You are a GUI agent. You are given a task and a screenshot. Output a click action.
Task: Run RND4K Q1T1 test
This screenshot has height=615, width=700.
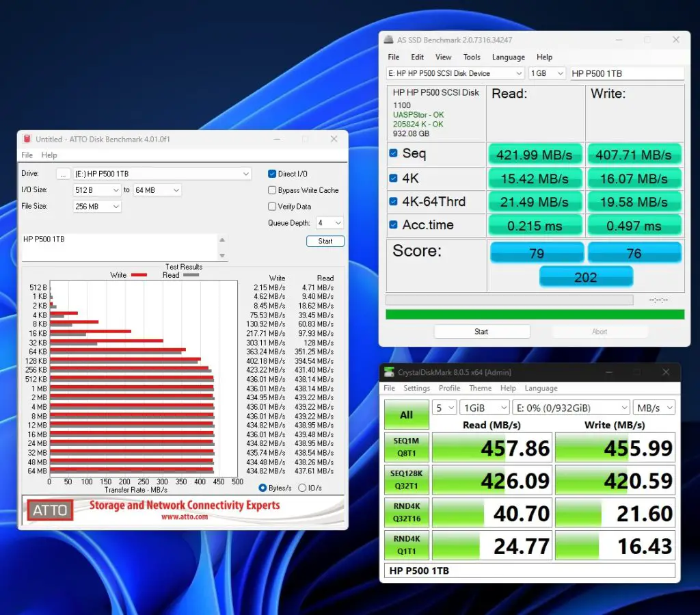[x=406, y=545]
